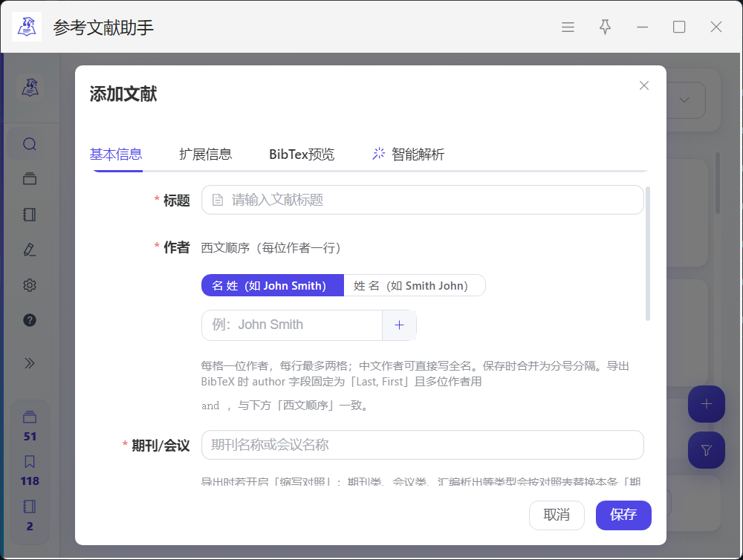Open the dropdown behind the dialog
This screenshot has height=560, width=743.
pos(684,100)
